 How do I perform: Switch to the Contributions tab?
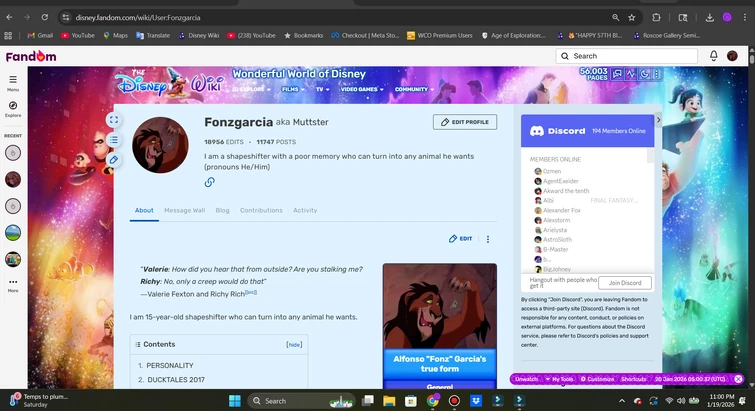click(x=261, y=210)
